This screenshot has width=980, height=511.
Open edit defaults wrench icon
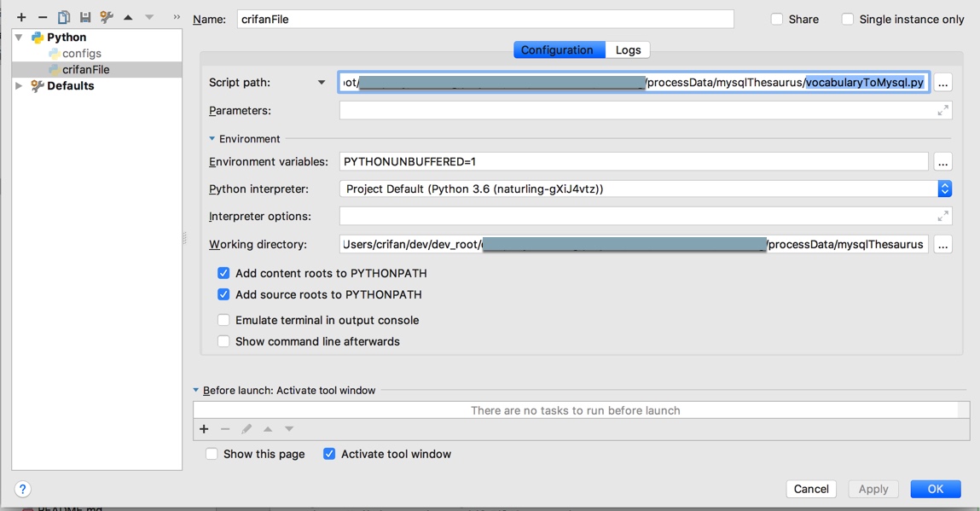pyautogui.click(x=107, y=18)
